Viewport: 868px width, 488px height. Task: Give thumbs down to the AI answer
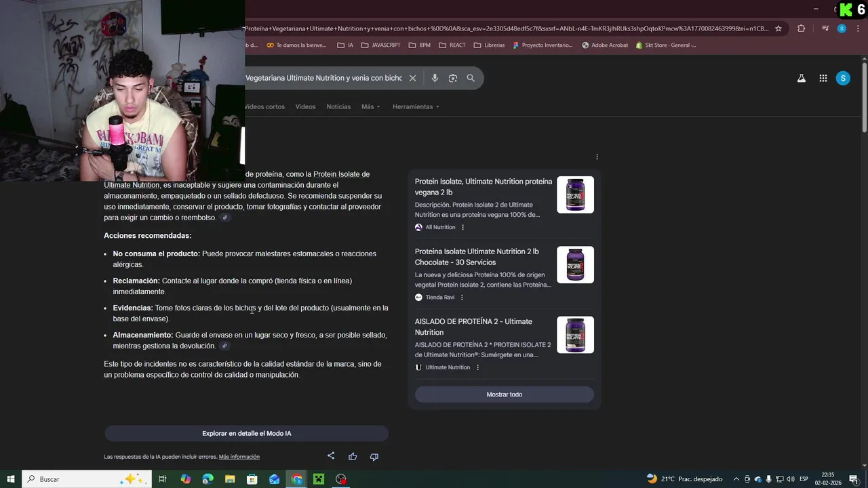click(374, 457)
